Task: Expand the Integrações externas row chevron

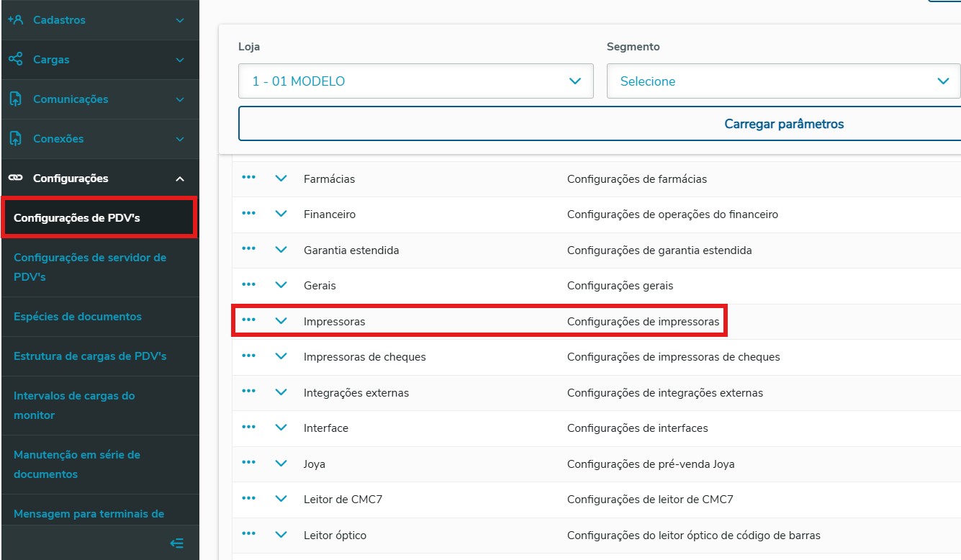Action: coord(281,392)
